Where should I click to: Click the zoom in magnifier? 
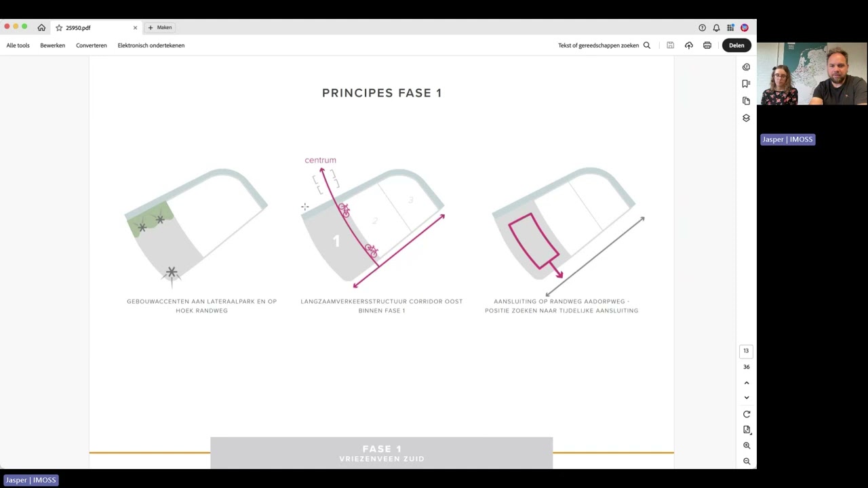tap(747, 445)
